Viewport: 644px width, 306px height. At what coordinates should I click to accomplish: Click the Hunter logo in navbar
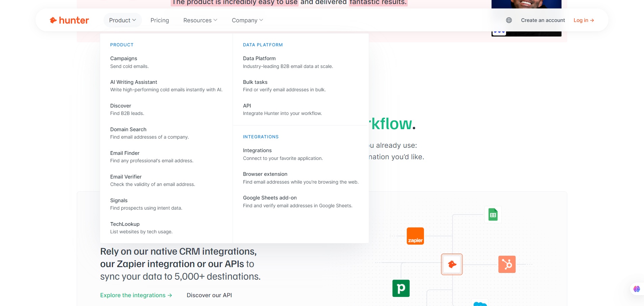pos(69,20)
